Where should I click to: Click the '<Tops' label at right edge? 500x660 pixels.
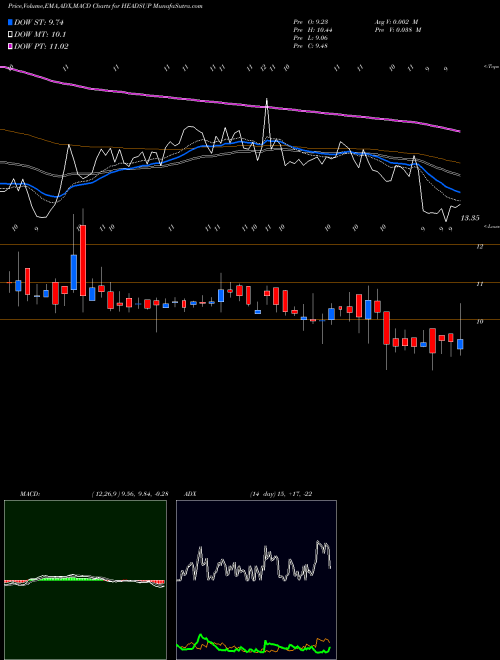point(491,67)
